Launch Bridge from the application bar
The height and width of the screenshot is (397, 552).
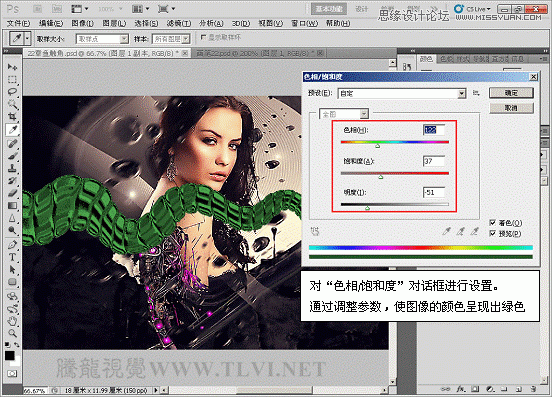(x=38, y=9)
